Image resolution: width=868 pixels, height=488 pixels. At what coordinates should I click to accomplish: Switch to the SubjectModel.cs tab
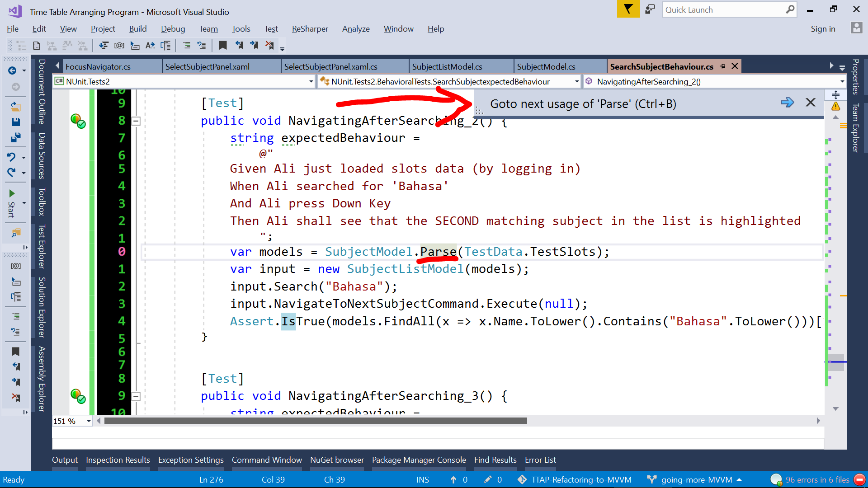[x=546, y=66]
